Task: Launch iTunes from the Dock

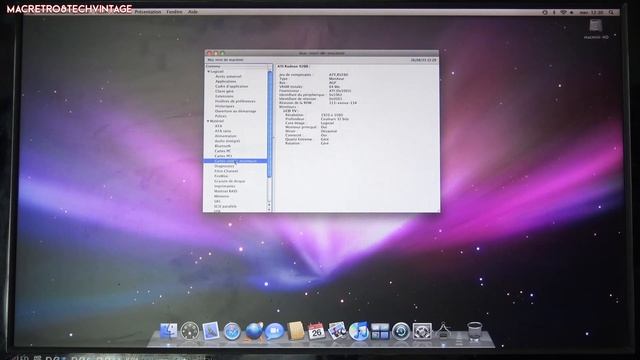Action: coord(359,331)
